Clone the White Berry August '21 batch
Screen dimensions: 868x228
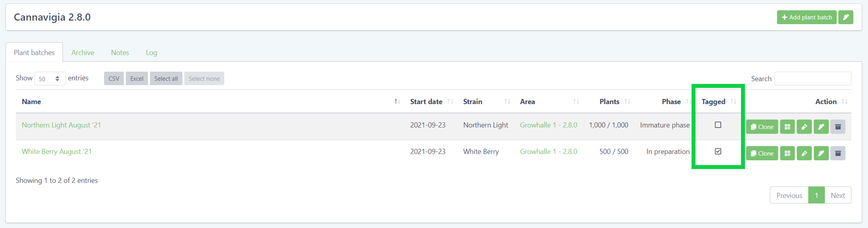(x=762, y=154)
